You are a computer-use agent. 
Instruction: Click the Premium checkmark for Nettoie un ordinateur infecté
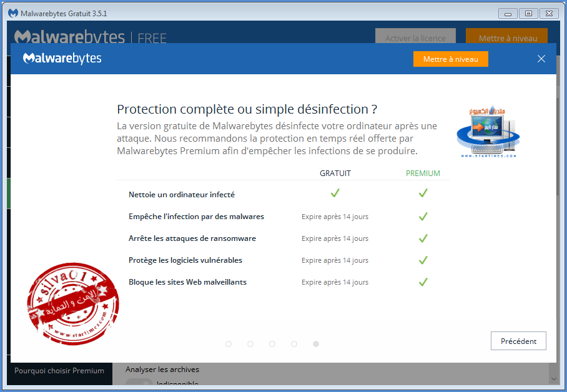423,194
